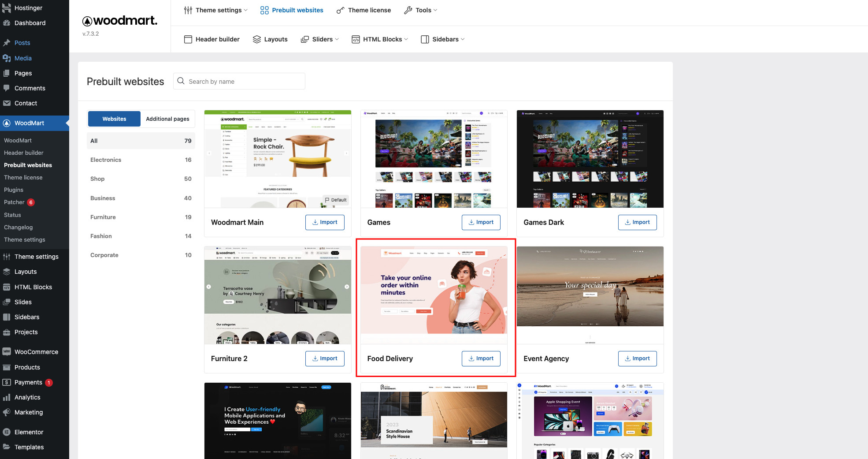Click the Pages icon in sidebar
The width and height of the screenshot is (868, 459).
(x=7, y=73)
